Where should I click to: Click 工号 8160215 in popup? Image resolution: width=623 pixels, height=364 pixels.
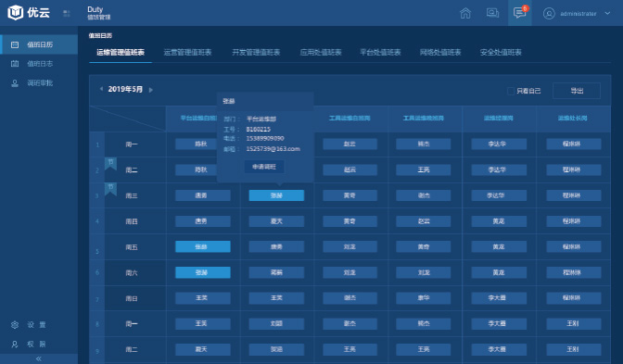pos(259,130)
